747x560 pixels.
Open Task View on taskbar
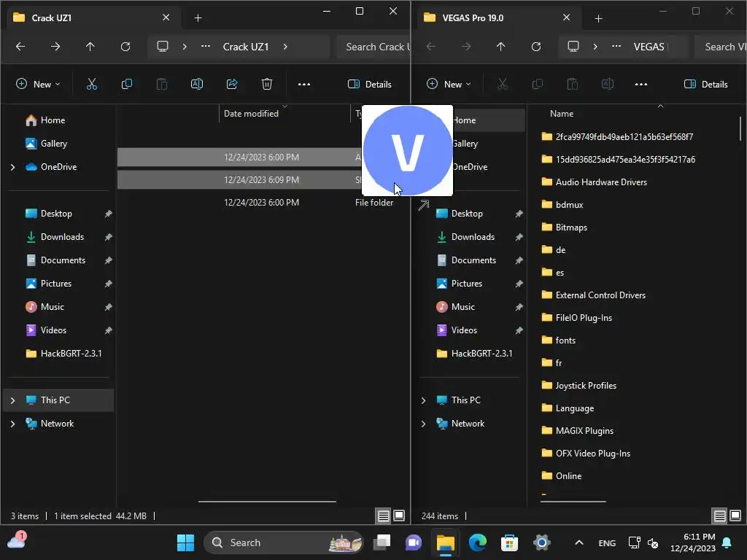pos(382,542)
